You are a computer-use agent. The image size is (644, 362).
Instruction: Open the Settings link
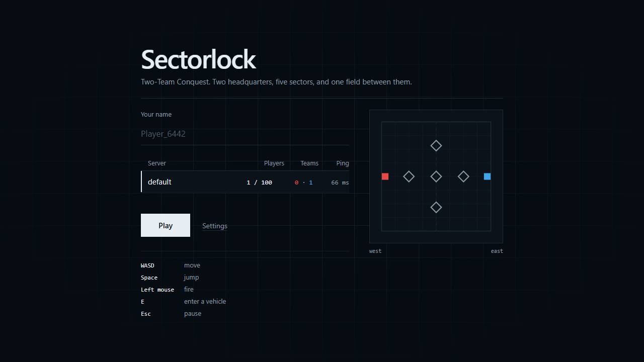[x=215, y=226]
